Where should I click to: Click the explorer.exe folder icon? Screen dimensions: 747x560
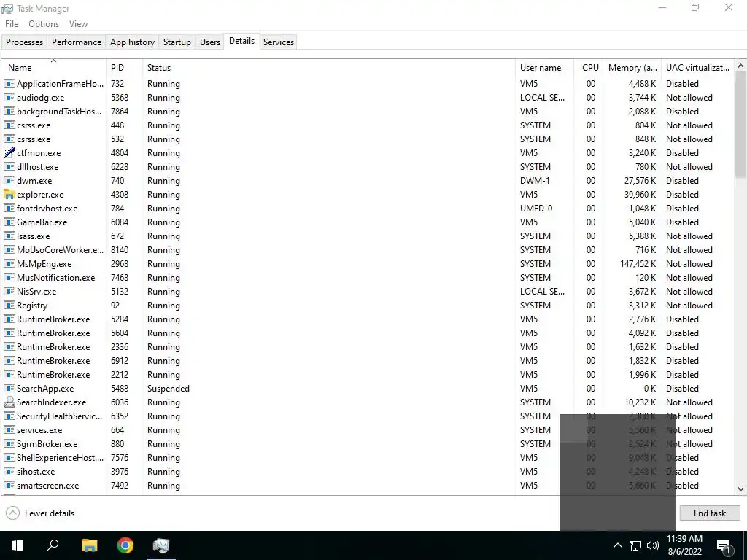tap(9, 194)
